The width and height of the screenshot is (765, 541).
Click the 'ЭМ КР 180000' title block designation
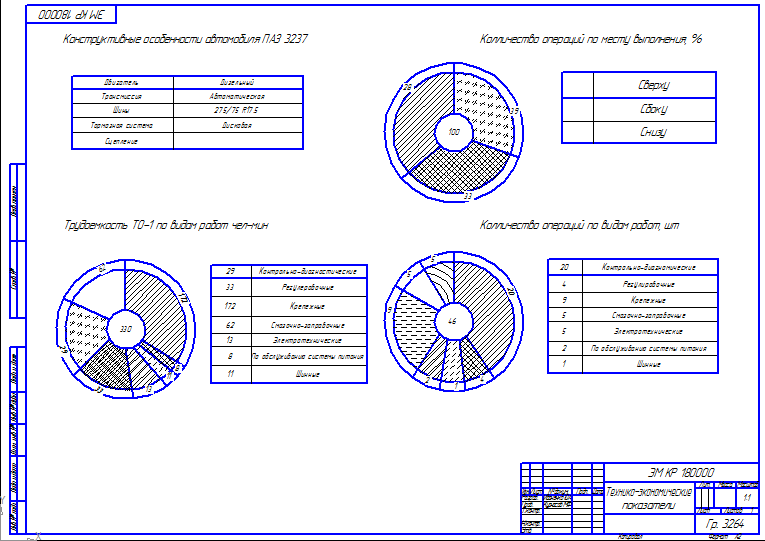[681, 473]
